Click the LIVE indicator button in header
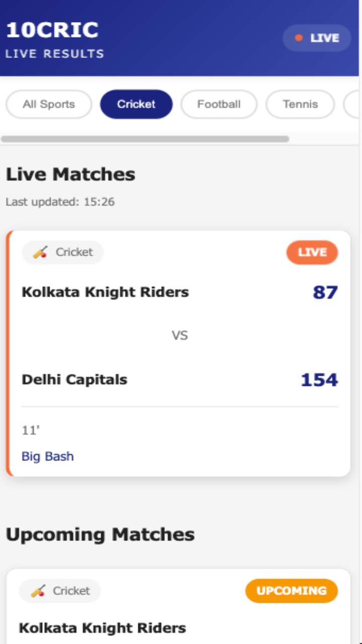The width and height of the screenshot is (362, 644). pos(317,38)
